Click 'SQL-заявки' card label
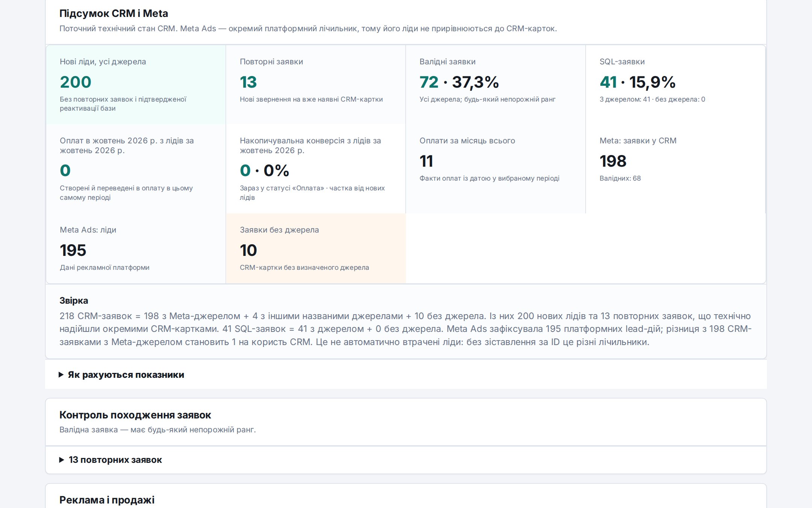The width and height of the screenshot is (812, 508). (622, 62)
